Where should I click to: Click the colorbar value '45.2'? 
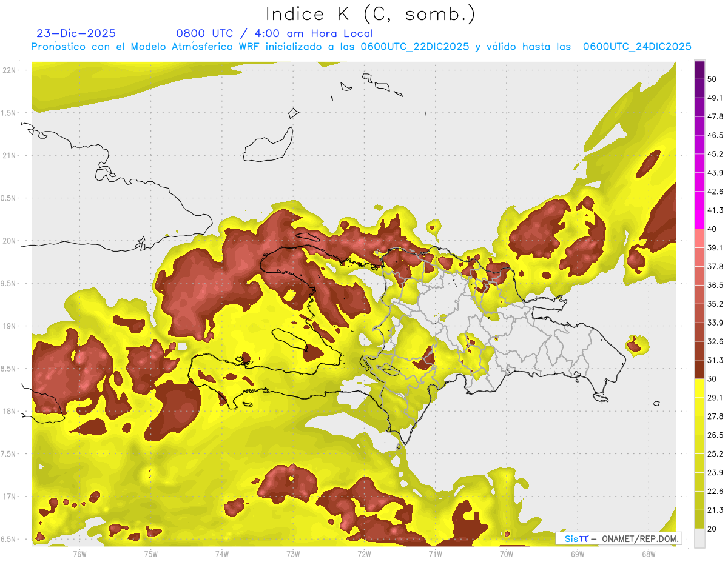(x=715, y=154)
